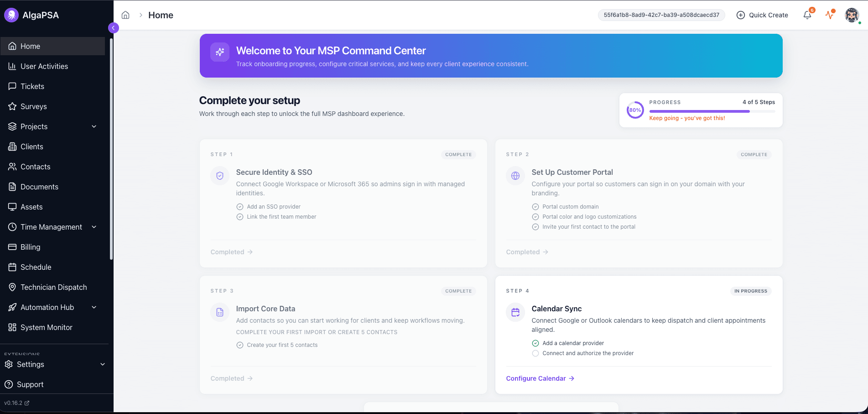Toggle 'Connect and authorize the provider' checkbox
This screenshot has width=868, height=414.
coord(535,353)
